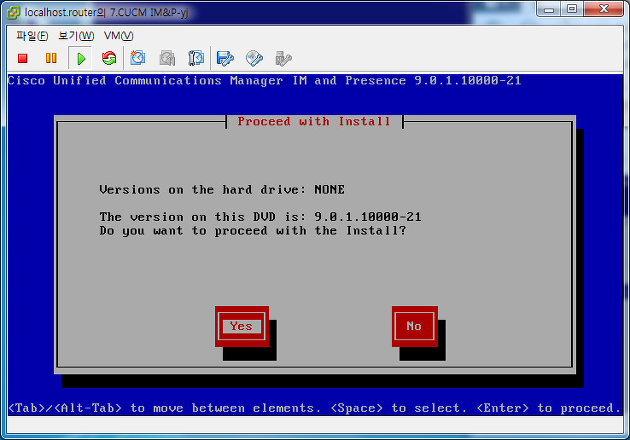This screenshot has height=440, width=630.
Task: Click the USB device connect icon
Action: pyautogui.click(x=283, y=59)
